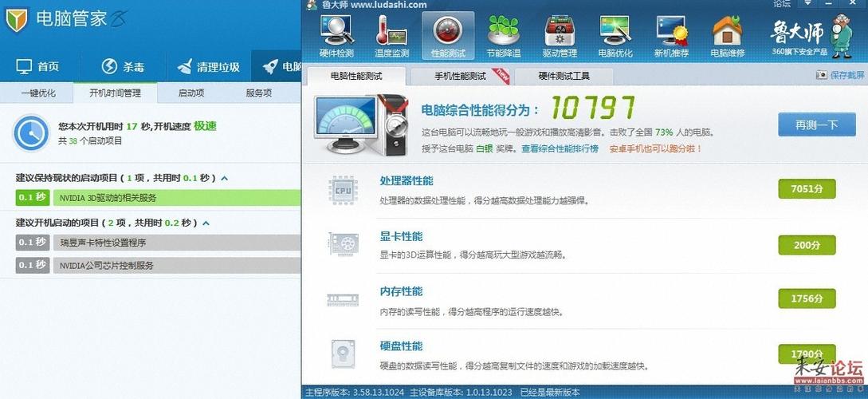868x399 pixels.
Task: Collapse 建议保持现状的启动项目 section
Action: click(x=224, y=179)
